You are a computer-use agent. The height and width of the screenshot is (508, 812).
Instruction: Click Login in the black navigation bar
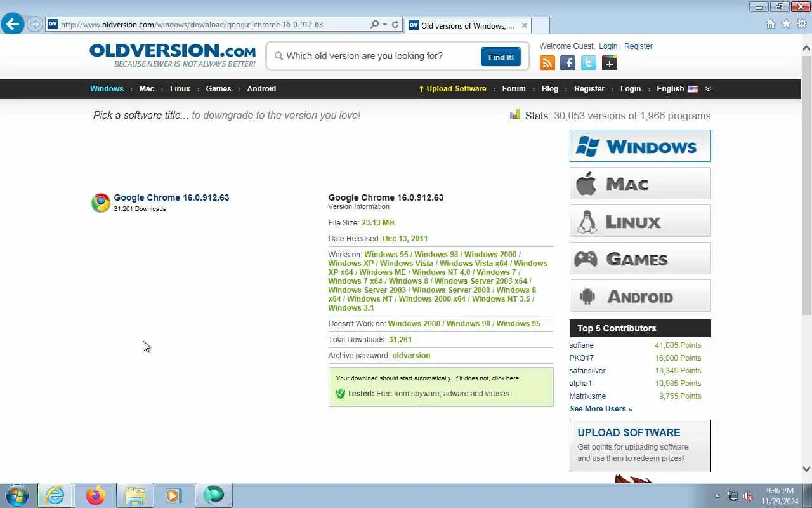(631, 89)
